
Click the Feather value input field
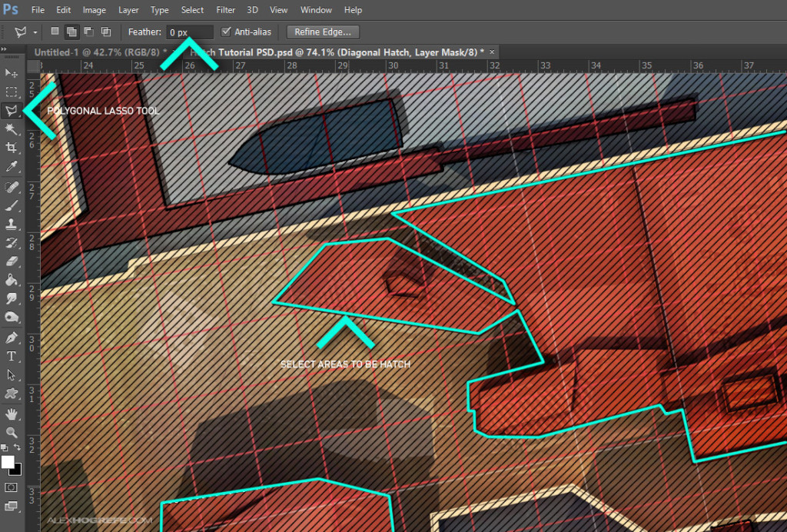[190, 32]
